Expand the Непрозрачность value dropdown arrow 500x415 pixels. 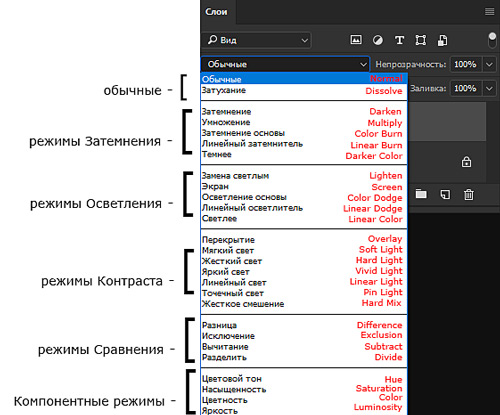[x=489, y=64]
